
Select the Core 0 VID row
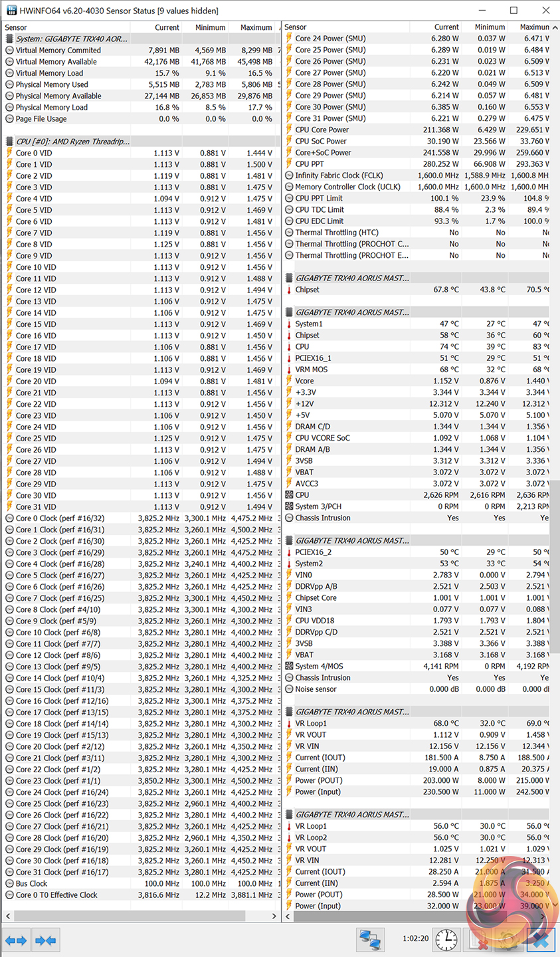coord(141,153)
